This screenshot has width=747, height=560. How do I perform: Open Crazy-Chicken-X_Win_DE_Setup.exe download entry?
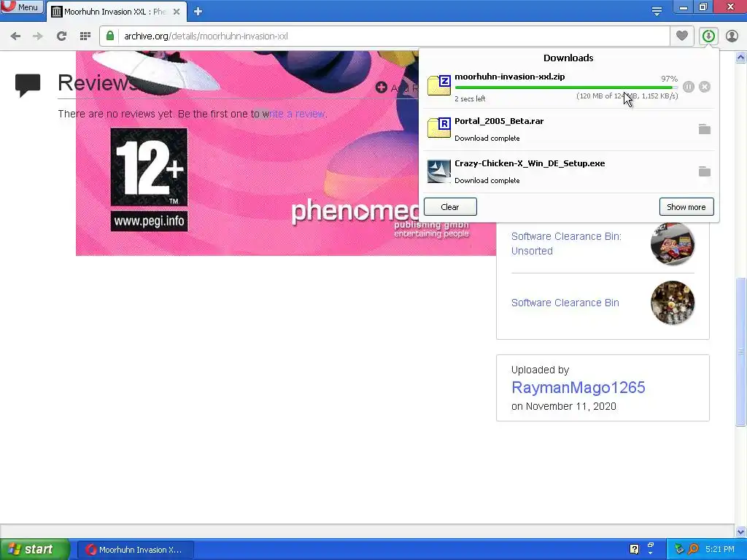(x=569, y=172)
